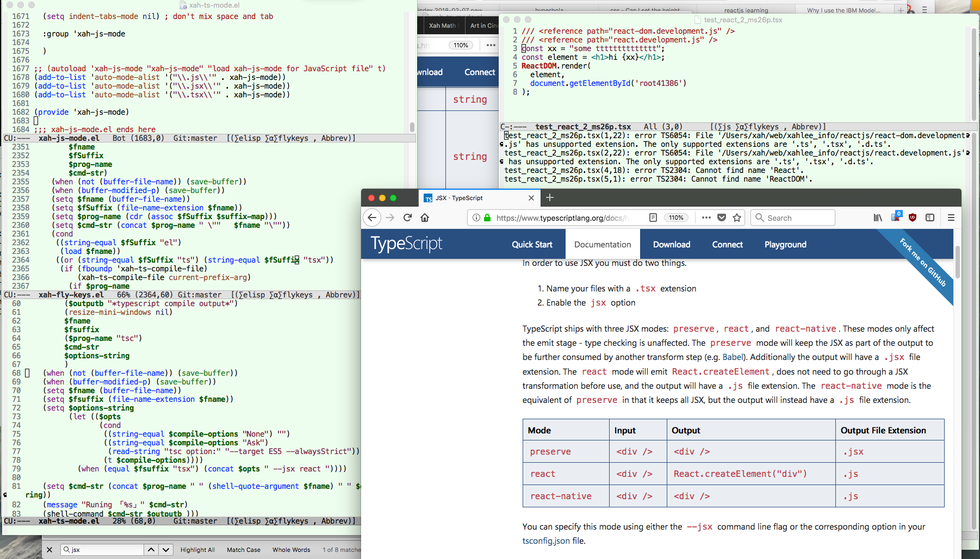Open Quick Start in TypeScript nav

click(532, 245)
